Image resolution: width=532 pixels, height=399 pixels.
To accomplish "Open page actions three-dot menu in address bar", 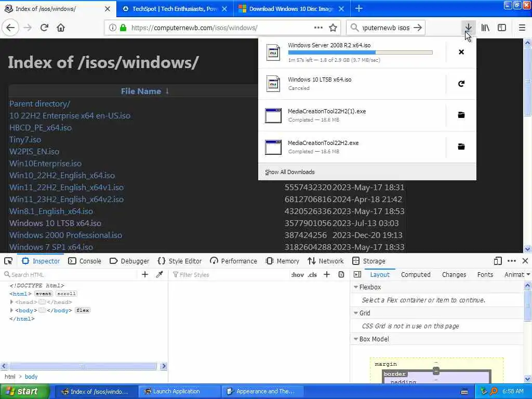I will [318, 28].
